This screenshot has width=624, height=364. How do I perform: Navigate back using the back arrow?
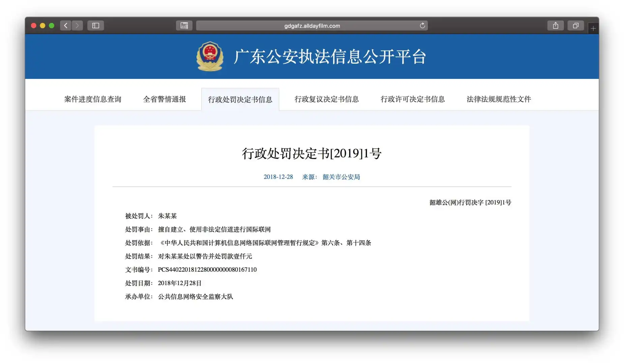pos(66,25)
